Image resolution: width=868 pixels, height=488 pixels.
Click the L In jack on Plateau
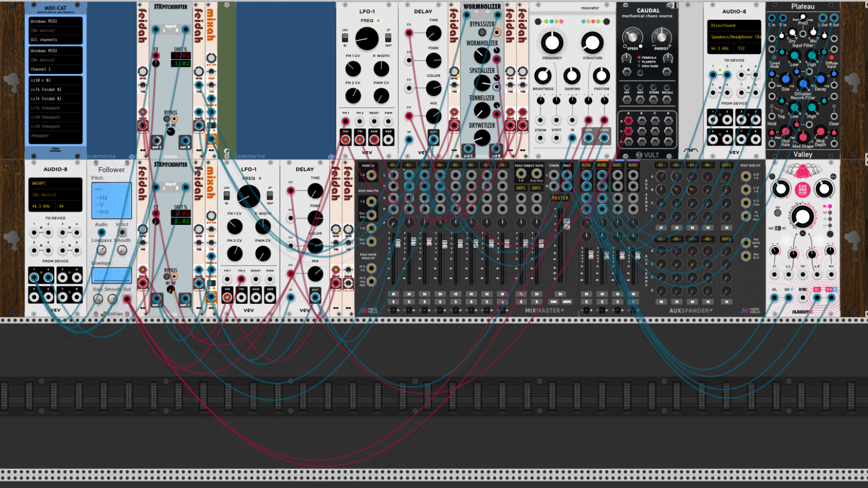(x=772, y=18)
